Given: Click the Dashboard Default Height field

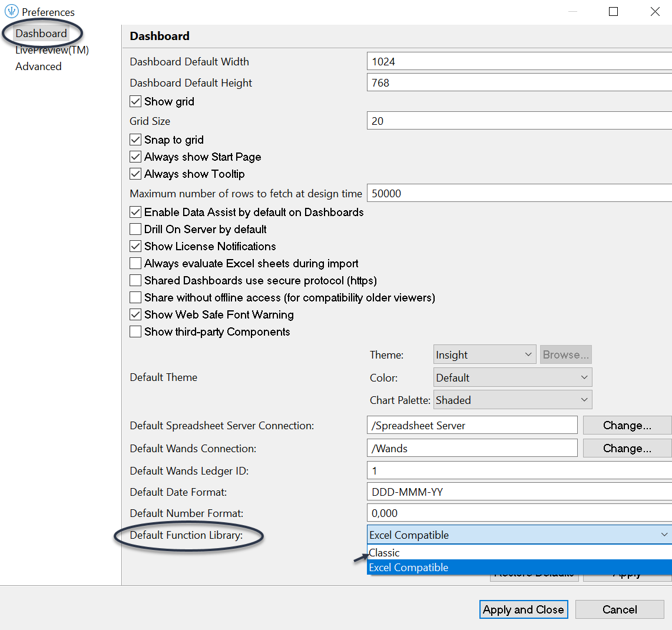Looking at the screenshot, I should [519, 82].
